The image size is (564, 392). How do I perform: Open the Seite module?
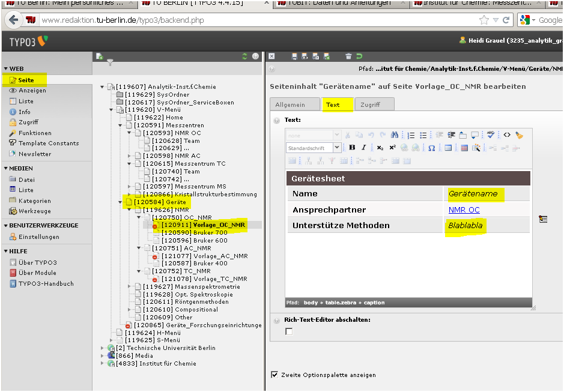[26, 80]
